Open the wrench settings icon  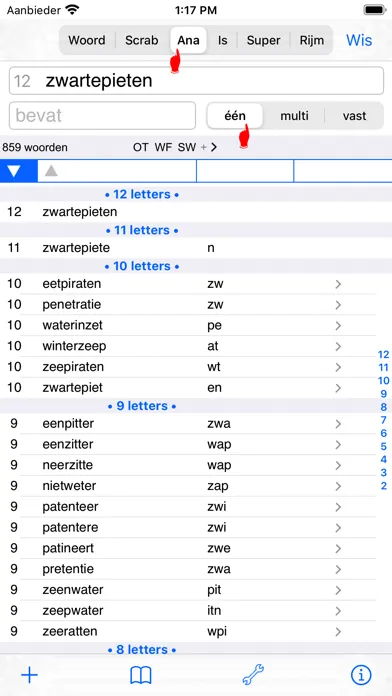click(x=253, y=675)
